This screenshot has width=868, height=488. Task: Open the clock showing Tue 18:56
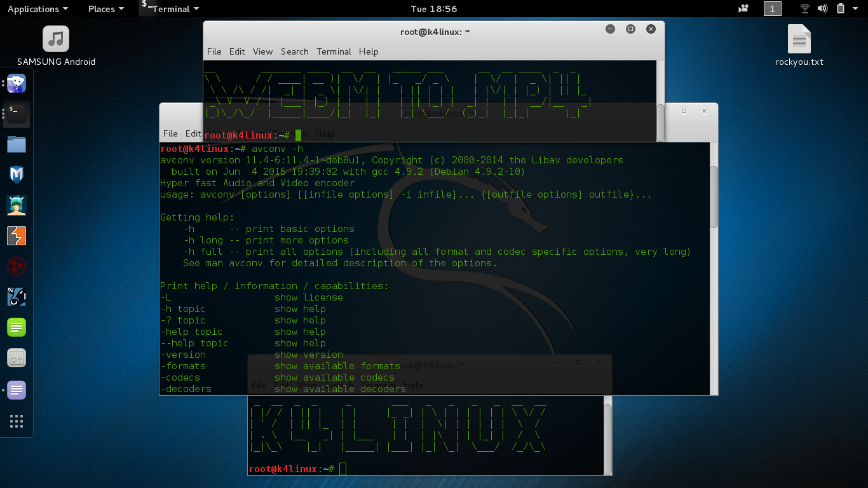(434, 9)
